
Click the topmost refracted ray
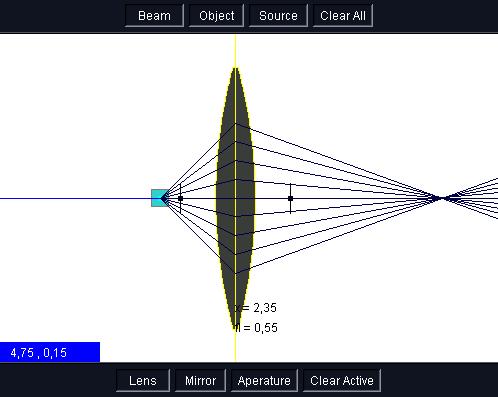[x=333, y=159]
